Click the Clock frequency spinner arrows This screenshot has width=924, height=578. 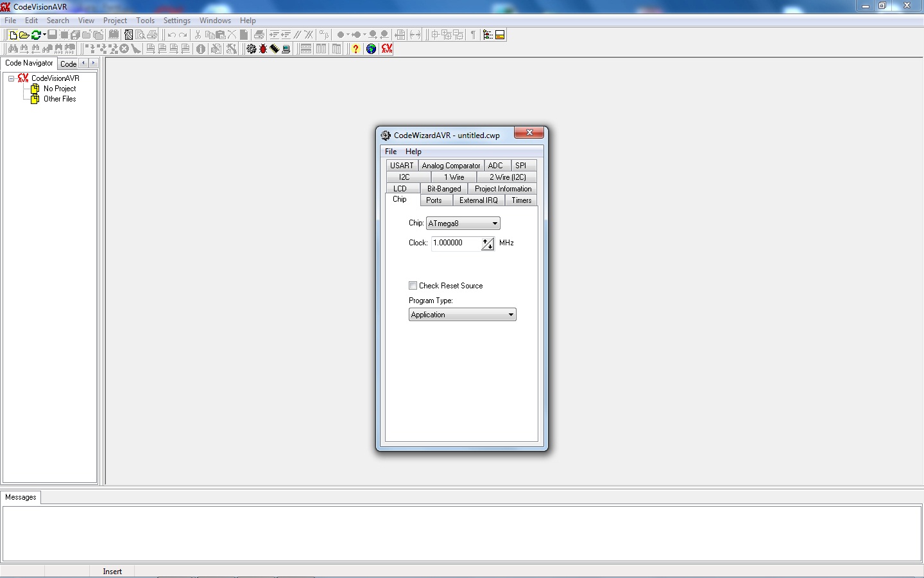[488, 243]
